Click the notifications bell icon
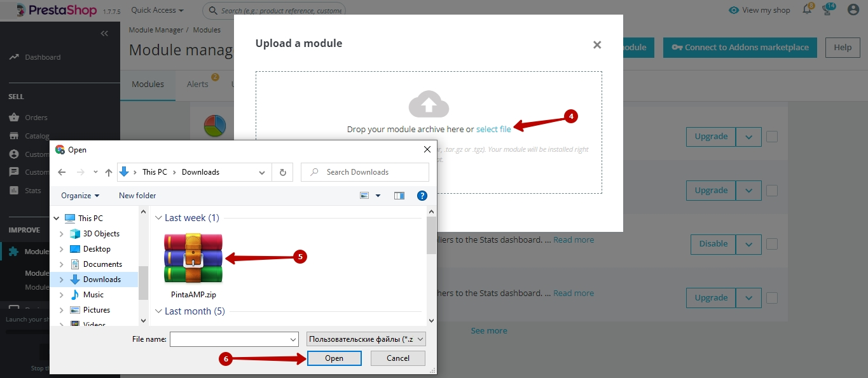868x378 pixels. tap(807, 10)
